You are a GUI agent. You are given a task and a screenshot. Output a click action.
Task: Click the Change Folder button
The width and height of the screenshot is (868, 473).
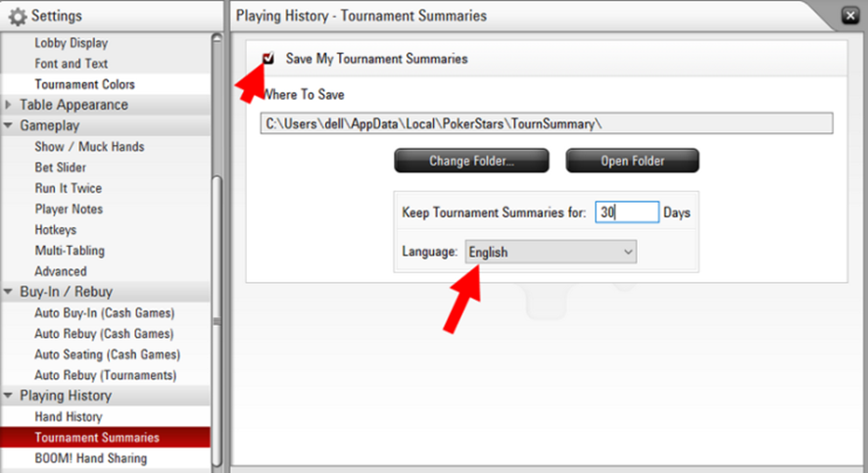click(471, 161)
